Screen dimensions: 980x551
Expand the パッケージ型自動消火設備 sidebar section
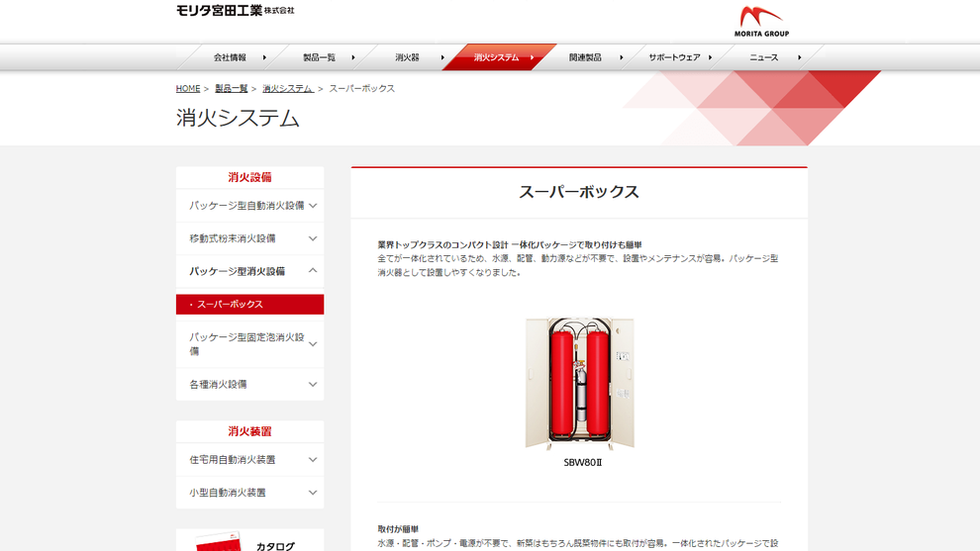pos(250,206)
